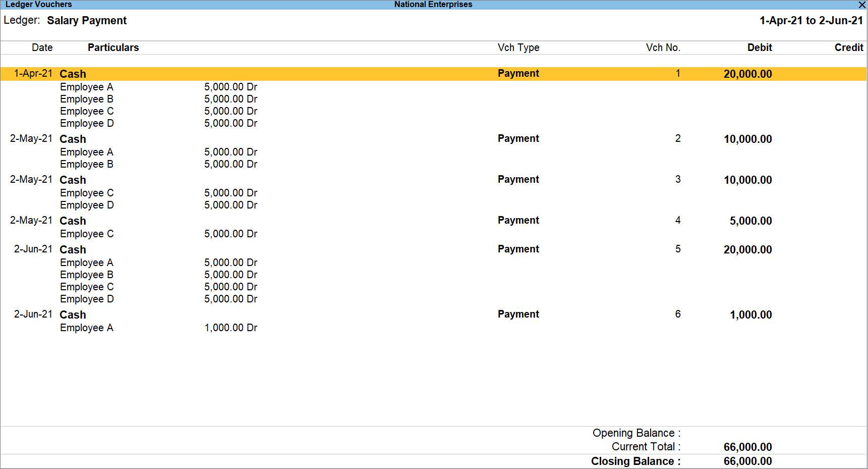Click the Date column header
The image size is (868, 469).
[42, 47]
